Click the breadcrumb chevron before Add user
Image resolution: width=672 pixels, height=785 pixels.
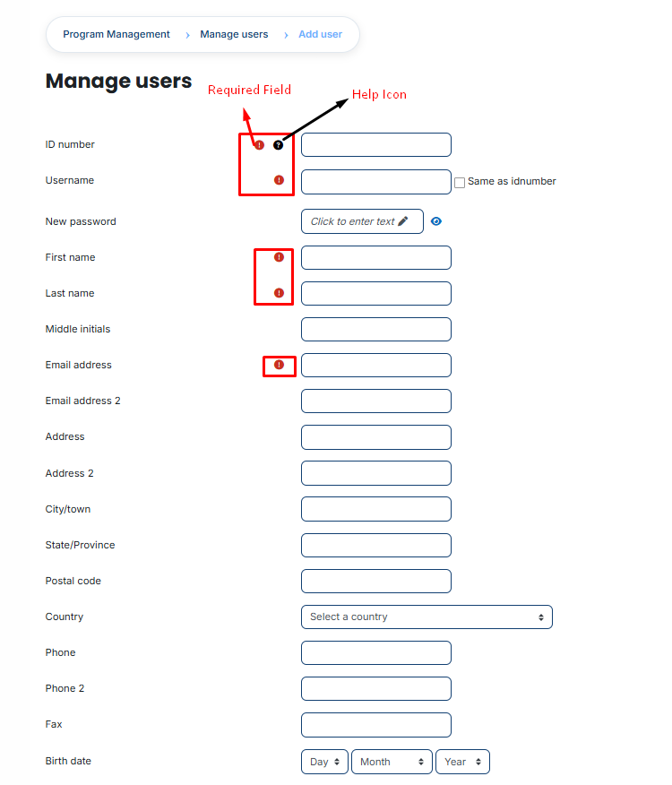coord(286,35)
